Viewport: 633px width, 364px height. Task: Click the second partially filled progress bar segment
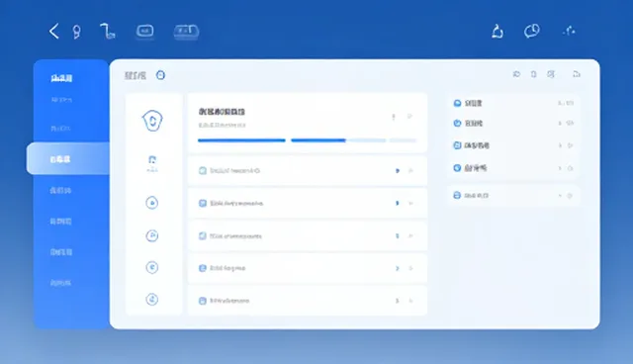pyautogui.click(x=338, y=140)
